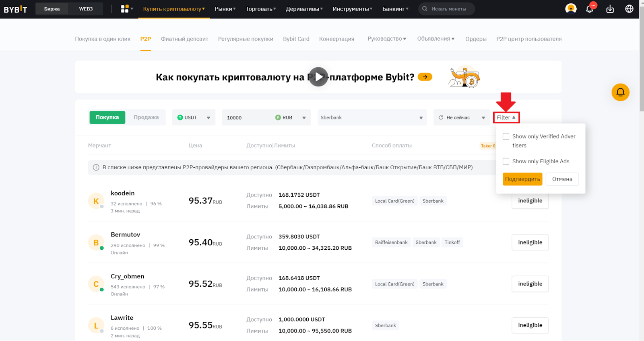Screen dimensions: 644x341
Task: Open the apps grid menu icon
Action: 125,9
